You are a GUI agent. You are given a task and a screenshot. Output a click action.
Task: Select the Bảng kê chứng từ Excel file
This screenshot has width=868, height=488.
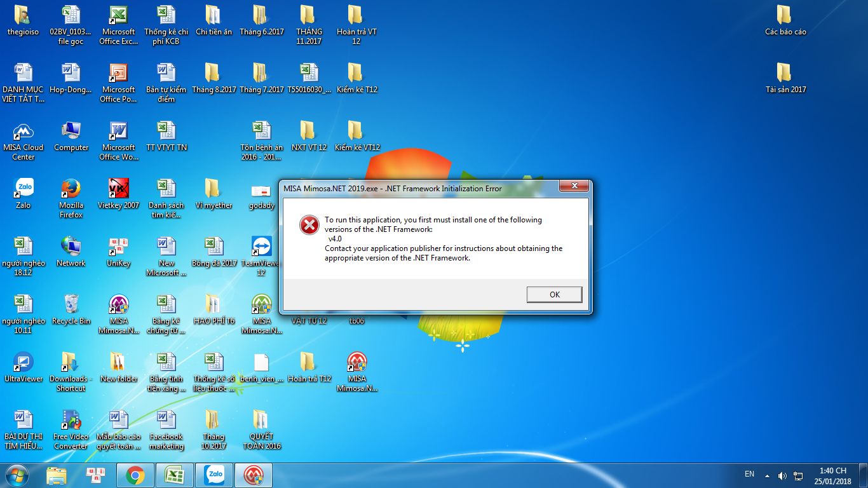click(166, 315)
